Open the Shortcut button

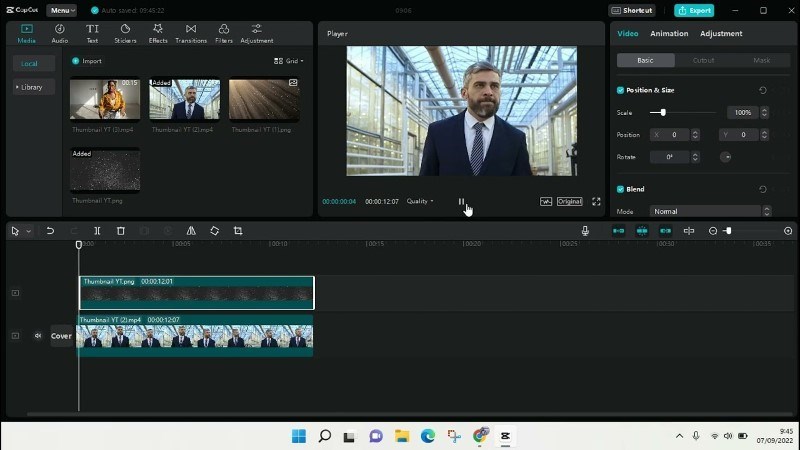[632, 10]
